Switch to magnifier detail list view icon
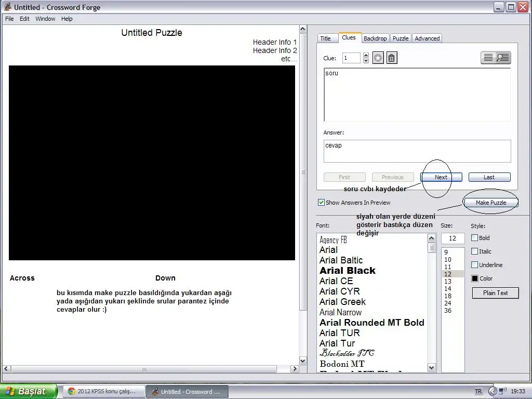Viewport: 532px width, 399px height. coord(503,58)
